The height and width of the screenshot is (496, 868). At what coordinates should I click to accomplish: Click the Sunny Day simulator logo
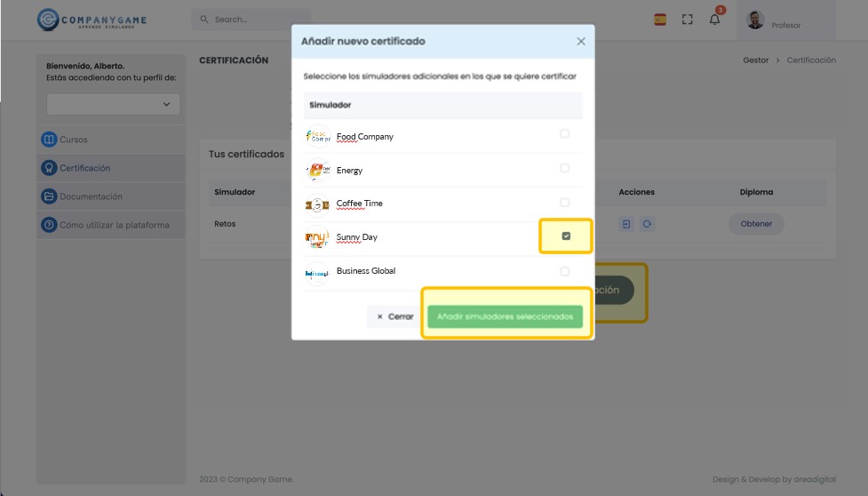tap(317, 237)
